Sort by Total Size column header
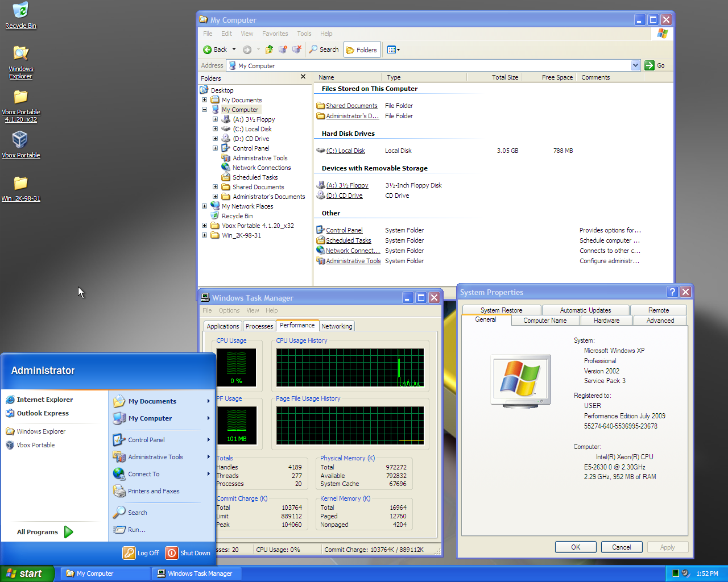728x582 pixels. [494, 77]
